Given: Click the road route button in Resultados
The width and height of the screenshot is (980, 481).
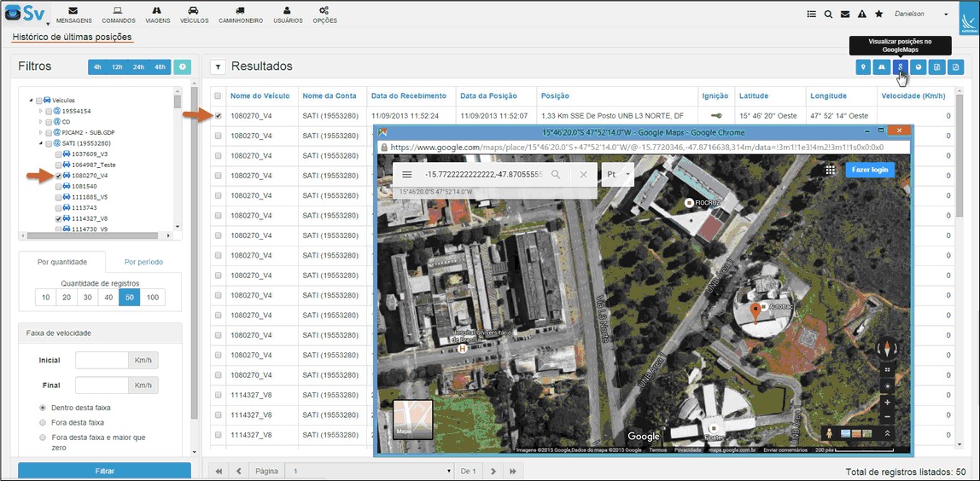Looking at the screenshot, I should coord(882,67).
